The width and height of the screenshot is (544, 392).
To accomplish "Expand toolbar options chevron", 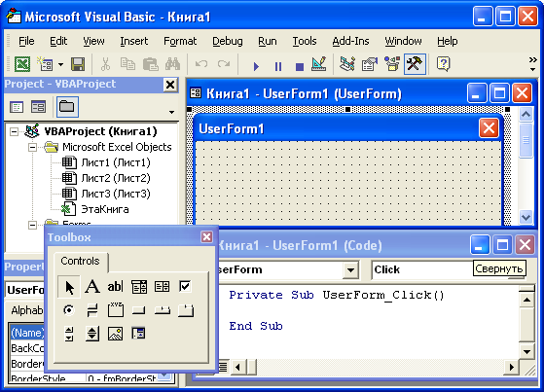I will 533,64.
